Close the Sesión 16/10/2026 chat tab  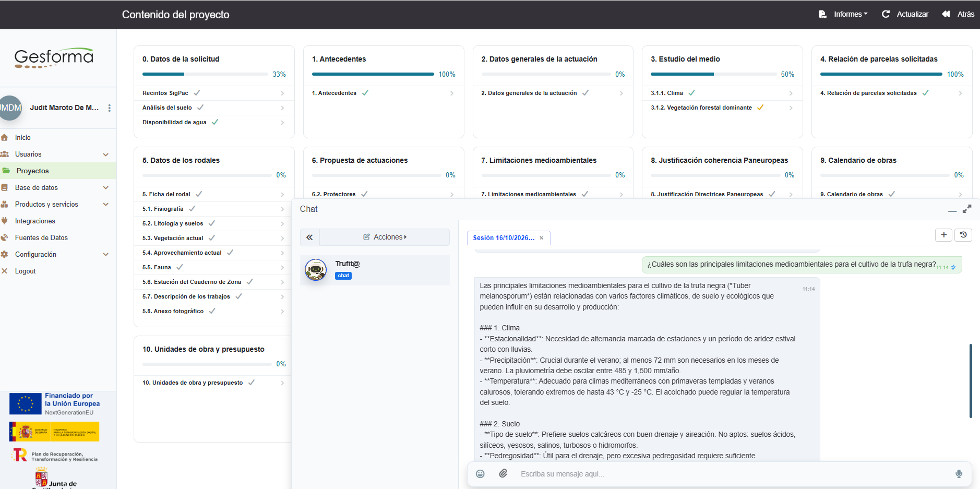tap(542, 238)
